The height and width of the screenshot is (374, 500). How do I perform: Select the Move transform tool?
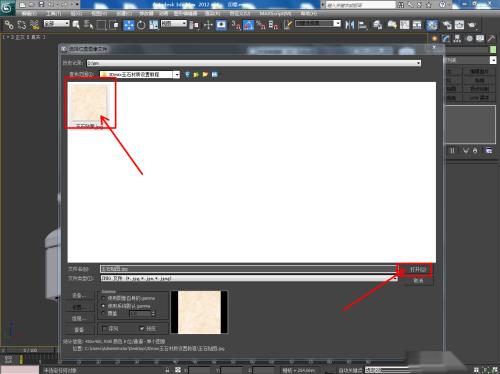(129, 25)
